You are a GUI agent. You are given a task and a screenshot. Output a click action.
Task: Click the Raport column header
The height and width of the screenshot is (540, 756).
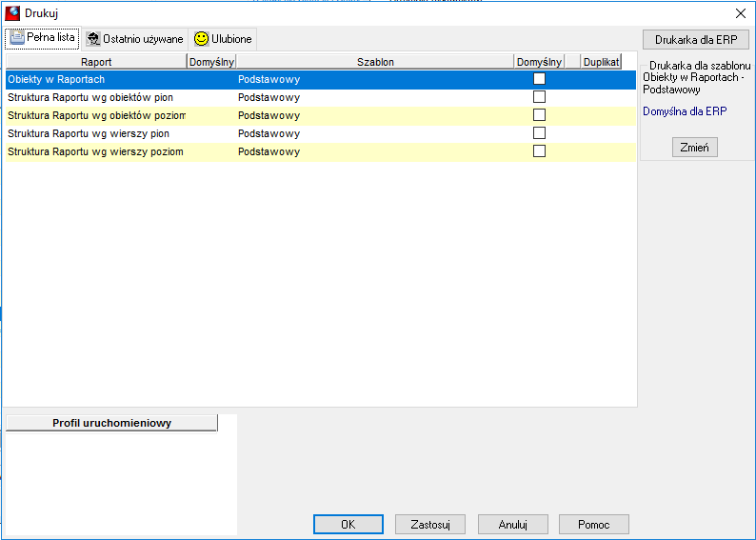(x=96, y=62)
